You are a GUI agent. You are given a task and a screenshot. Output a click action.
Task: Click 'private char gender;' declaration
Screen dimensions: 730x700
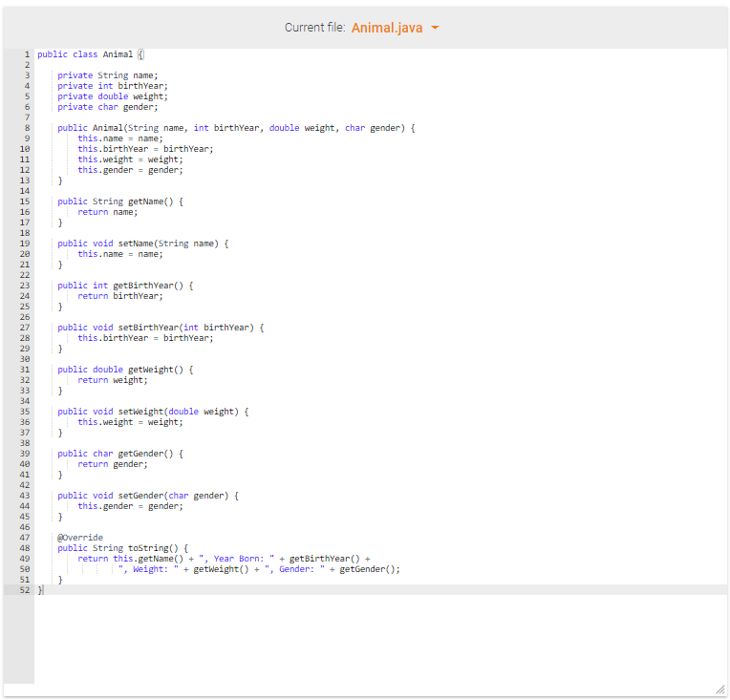pos(108,107)
